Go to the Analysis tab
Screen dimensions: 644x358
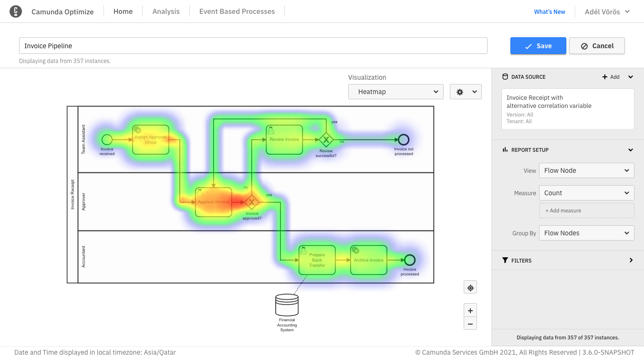pyautogui.click(x=166, y=11)
